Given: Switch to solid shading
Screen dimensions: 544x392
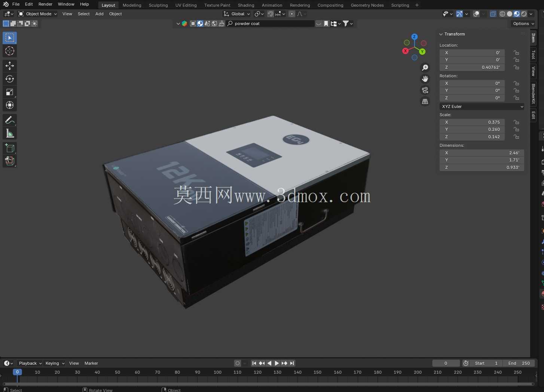Looking at the screenshot, I should tap(510, 14).
